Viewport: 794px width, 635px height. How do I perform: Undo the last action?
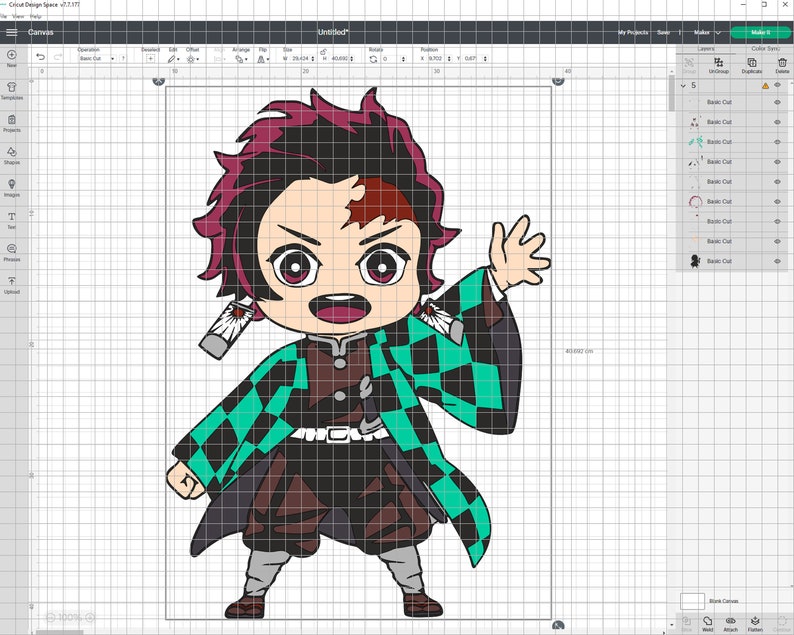click(x=41, y=57)
